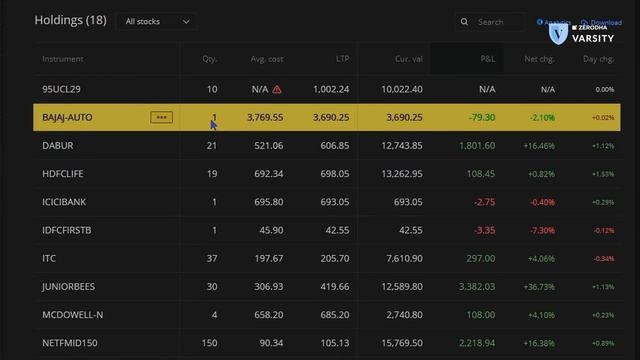Click NETFMID150 LTP 105.13
The height and width of the screenshot is (360, 640).
click(x=335, y=343)
